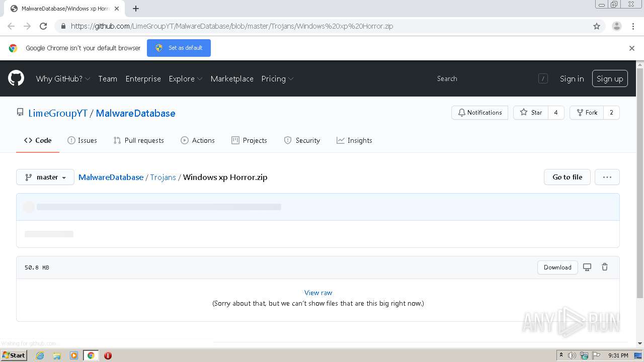This screenshot has width=644, height=362.
Task: Launch Internet Explorer from taskbar
Action: coord(40,355)
